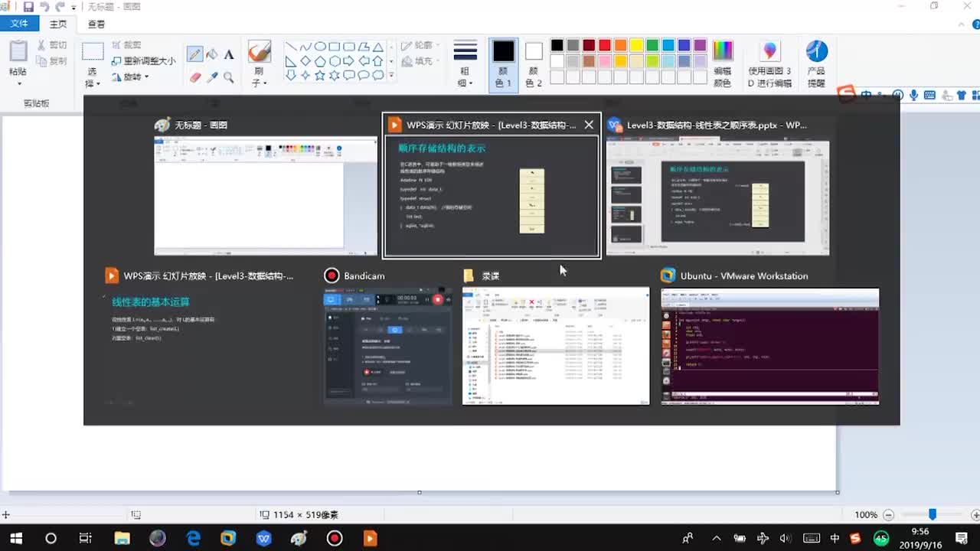This screenshot has width=980, height=551.
Task: Close the selected WPS slideshow thumbnail
Action: point(589,125)
